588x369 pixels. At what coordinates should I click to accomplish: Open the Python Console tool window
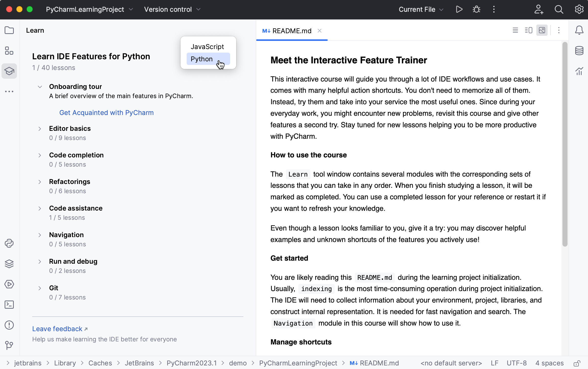9,243
